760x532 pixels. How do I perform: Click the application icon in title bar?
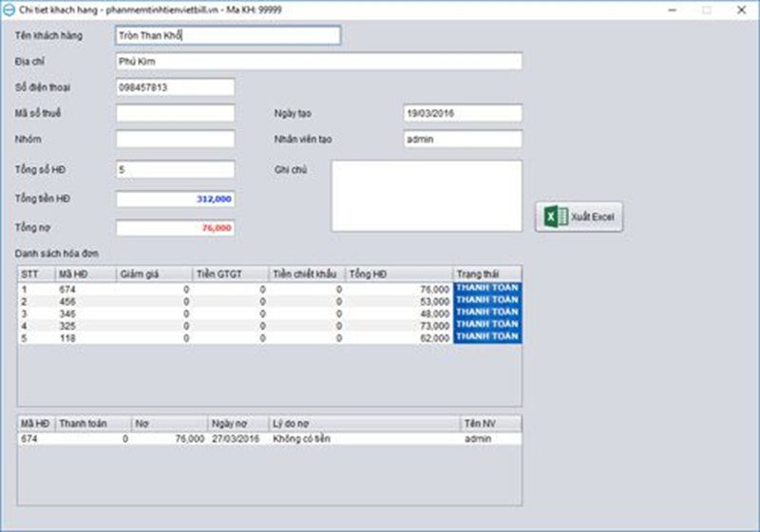click(9, 9)
